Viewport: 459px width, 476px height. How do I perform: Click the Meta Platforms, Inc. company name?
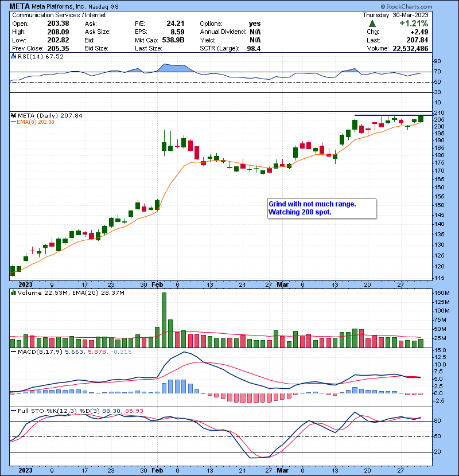click(x=59, y=6)
